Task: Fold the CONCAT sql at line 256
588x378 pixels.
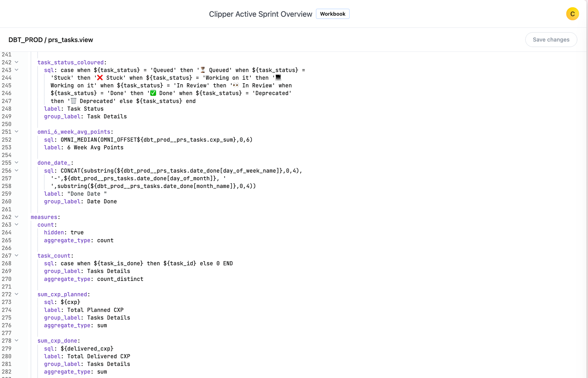Action: pyautogui.click(x=17, y=171)
